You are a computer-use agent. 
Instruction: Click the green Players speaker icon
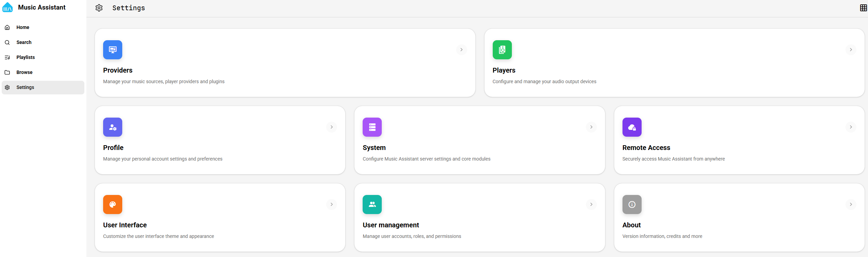[x=502, y=50]
